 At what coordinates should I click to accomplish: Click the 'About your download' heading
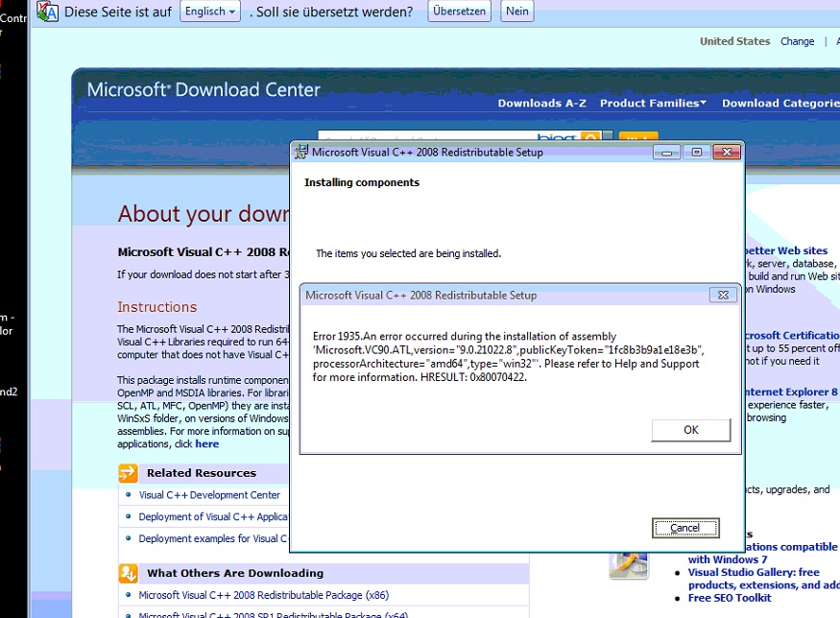(204, 214)
